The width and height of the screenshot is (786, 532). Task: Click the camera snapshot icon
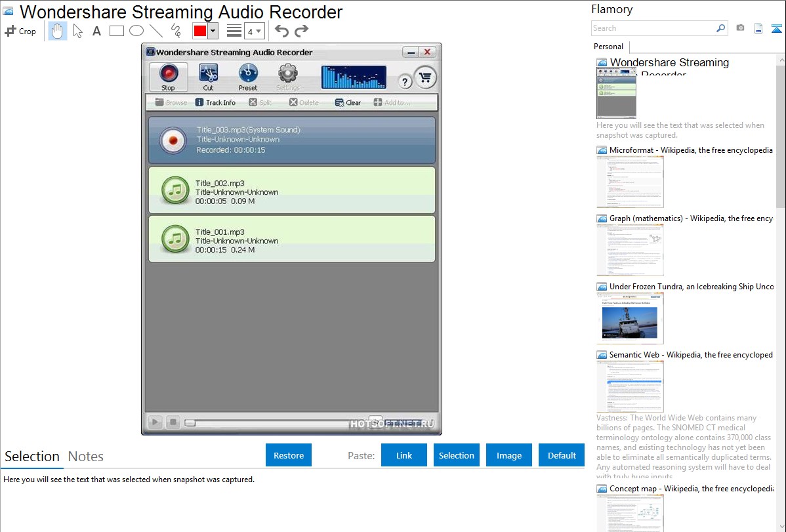pos(740,28)
